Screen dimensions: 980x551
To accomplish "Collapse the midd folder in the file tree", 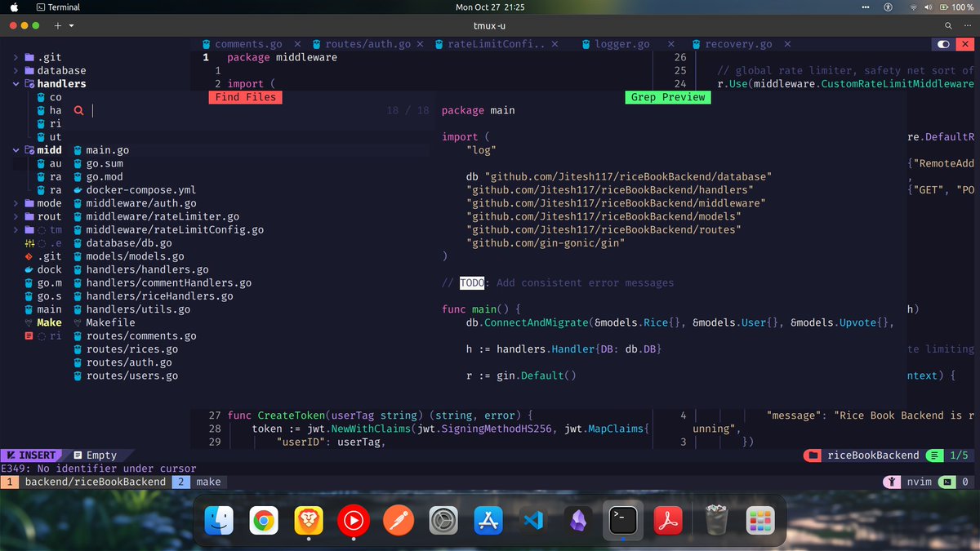I will pos(16,150).
